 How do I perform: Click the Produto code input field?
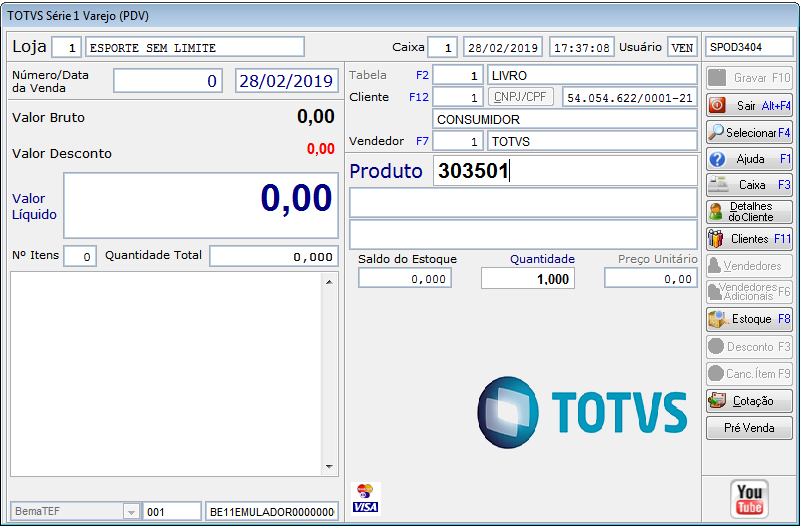pyautogui.click(x=566, y=171)
